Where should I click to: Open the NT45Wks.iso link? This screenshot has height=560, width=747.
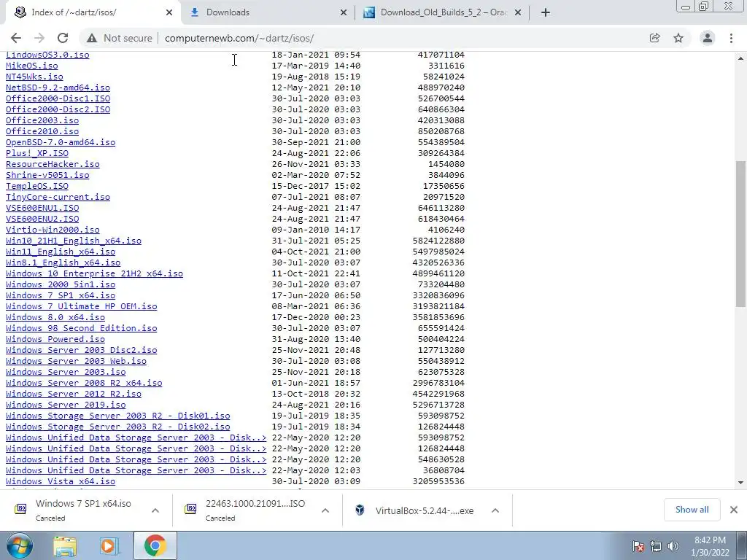(34, 76)
